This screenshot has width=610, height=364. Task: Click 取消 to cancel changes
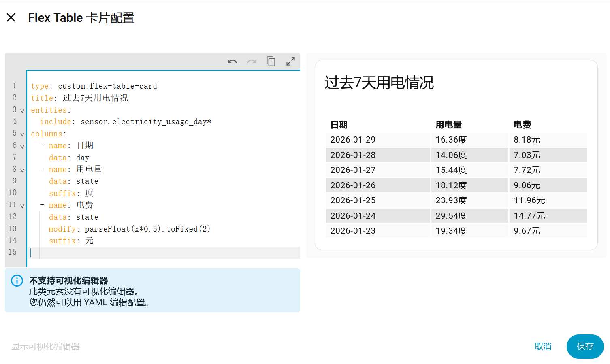pyautogui.click(x=543, y=347)
